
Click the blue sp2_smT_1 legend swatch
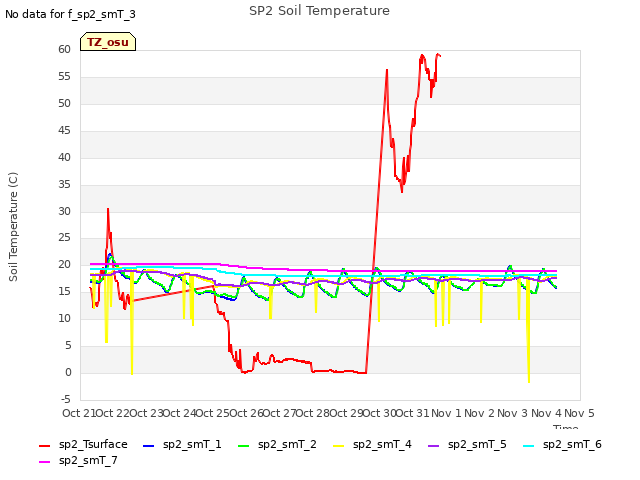click(149, 446)
